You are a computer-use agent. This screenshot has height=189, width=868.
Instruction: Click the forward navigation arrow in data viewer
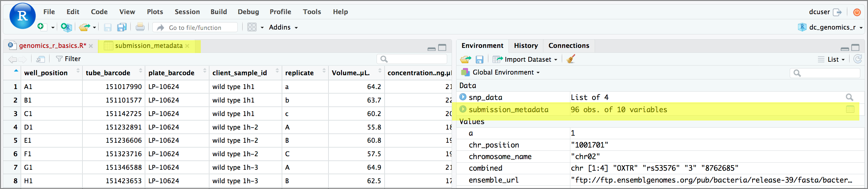[23, 59]
